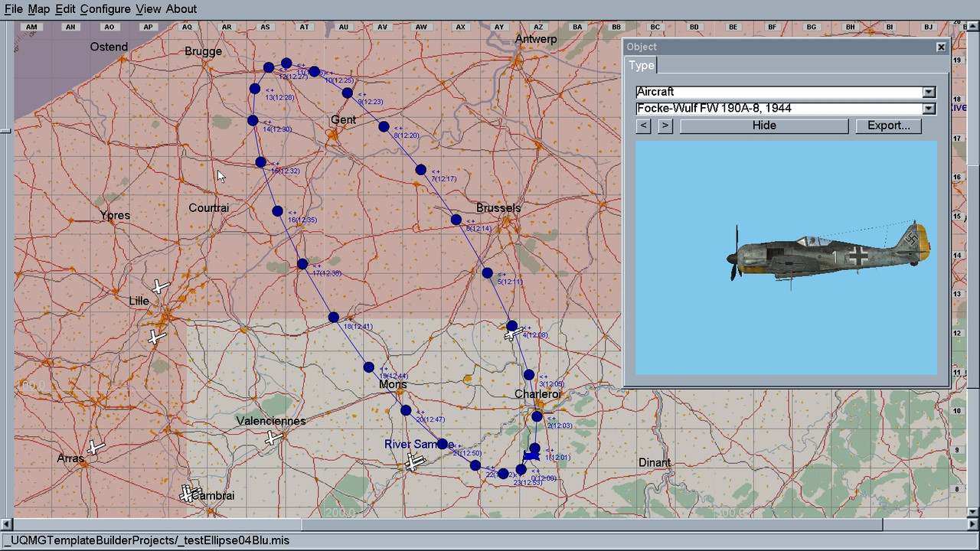
Task: Click the next aircraft '>' button
Action: [x=665, y=126]
